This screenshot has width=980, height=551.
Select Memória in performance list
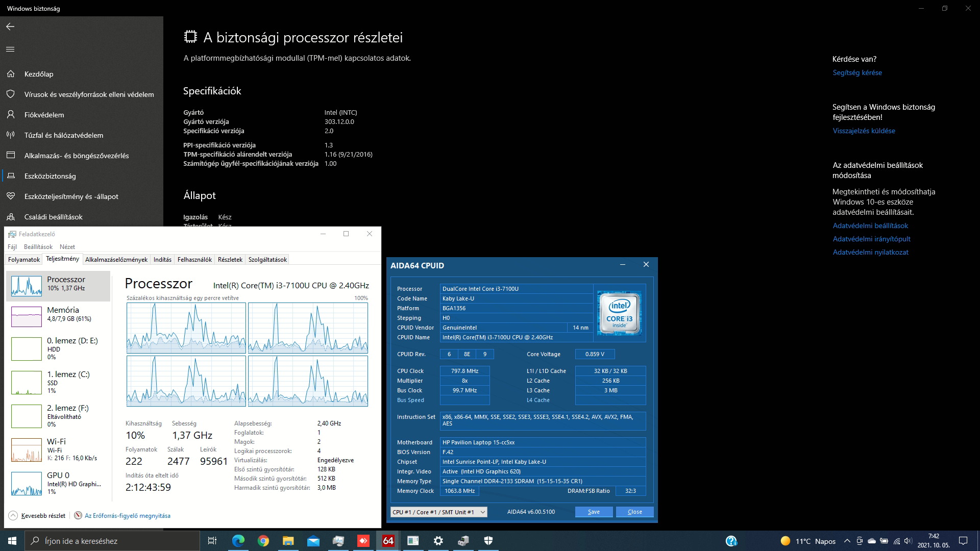[58, 316]
